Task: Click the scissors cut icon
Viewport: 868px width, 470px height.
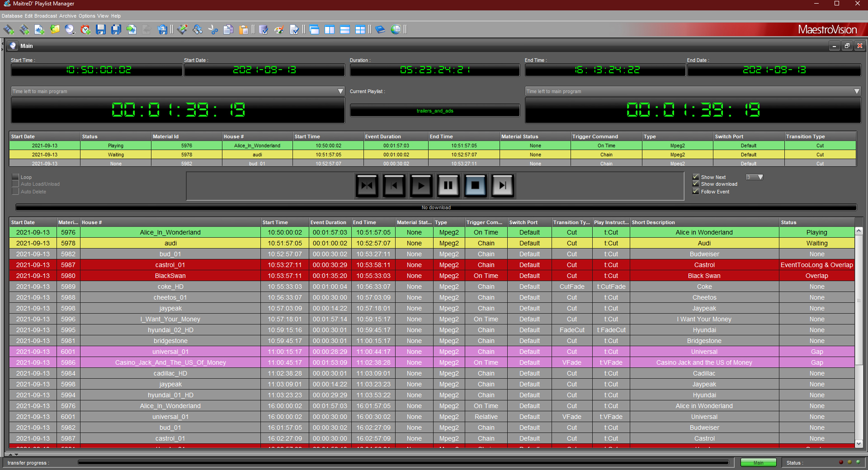Action: coord(213,30)
